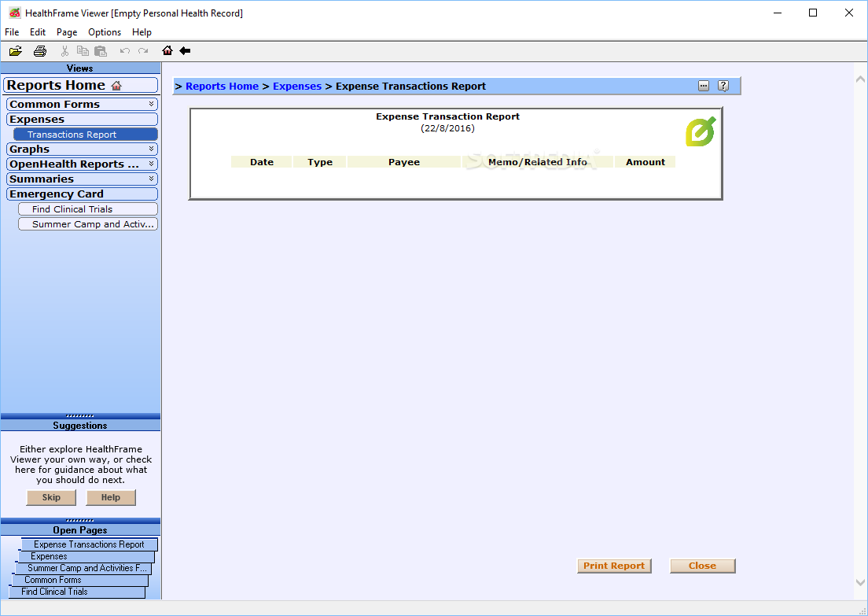Follow the Expenses breadcrumb link
Image resolution: width=868 pixels, height=616 pixels.
pos(296,86)
